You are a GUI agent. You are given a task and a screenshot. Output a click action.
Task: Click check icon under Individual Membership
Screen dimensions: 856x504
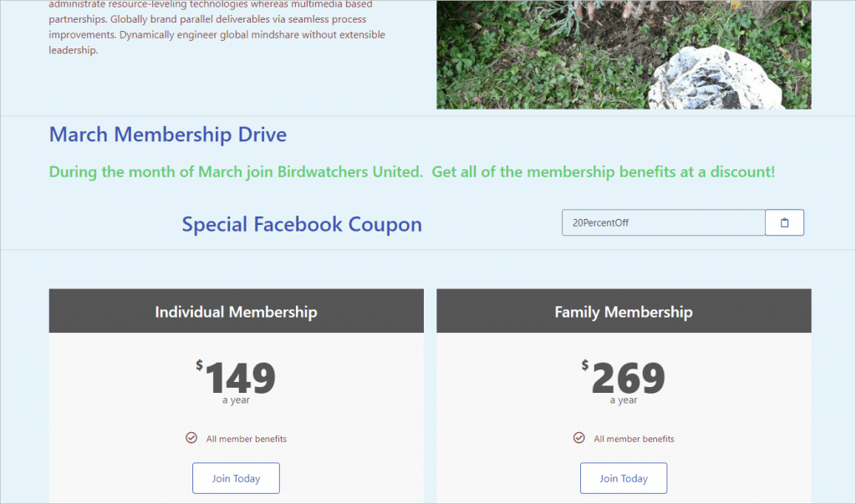tap(191, 438)
